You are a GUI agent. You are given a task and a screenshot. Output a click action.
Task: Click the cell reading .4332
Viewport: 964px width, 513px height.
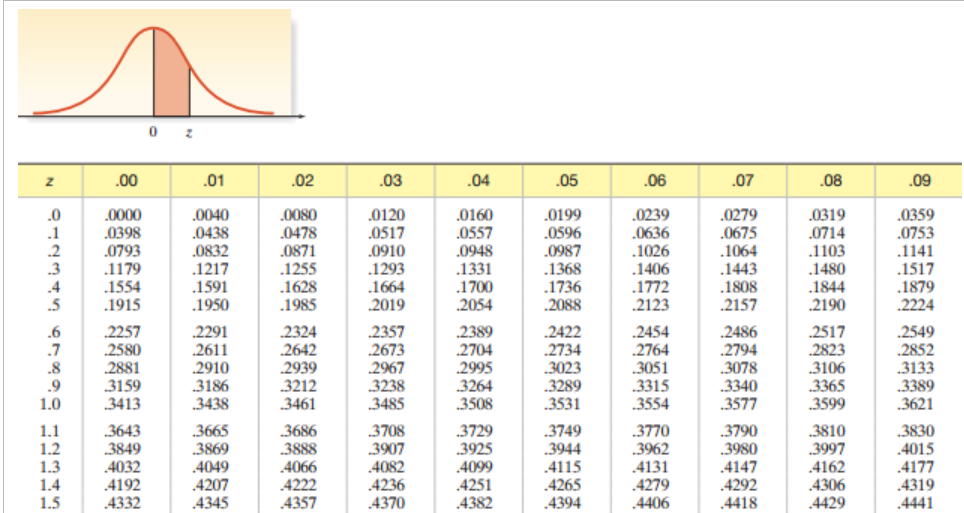point(123,503)
